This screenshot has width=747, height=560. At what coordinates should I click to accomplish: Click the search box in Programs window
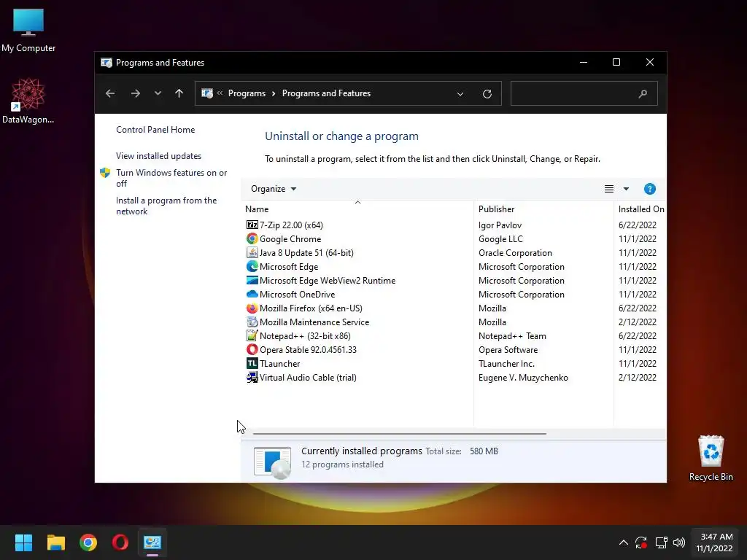coord(584,93)
